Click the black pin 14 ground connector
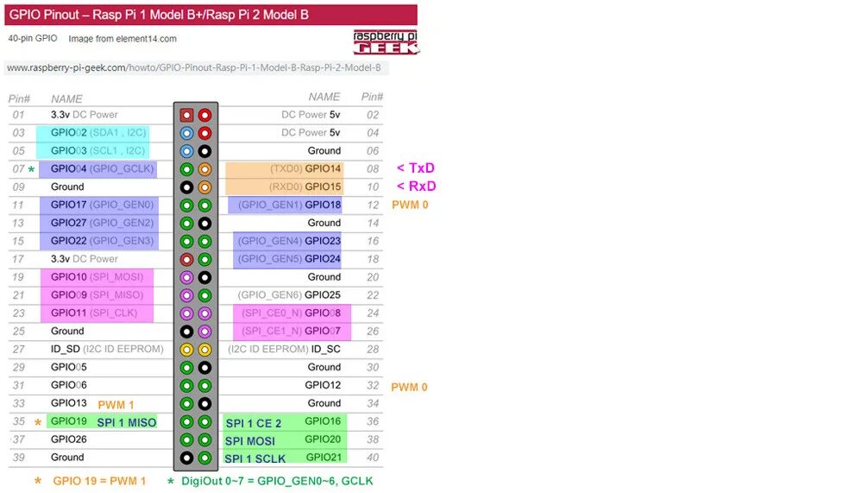The height and width of the screenshot is (493, 868). pos(204,224)
